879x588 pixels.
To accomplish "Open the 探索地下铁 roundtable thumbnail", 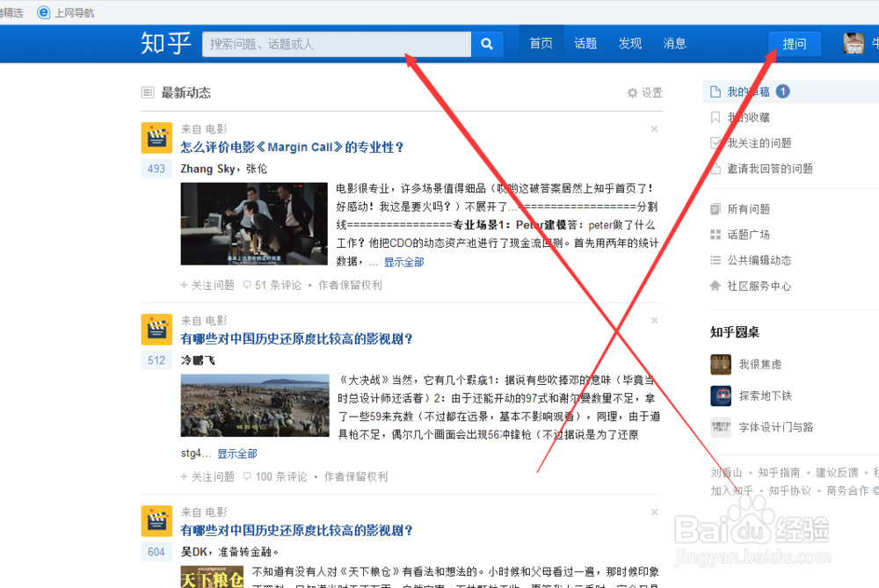I will tap(721, 396).
